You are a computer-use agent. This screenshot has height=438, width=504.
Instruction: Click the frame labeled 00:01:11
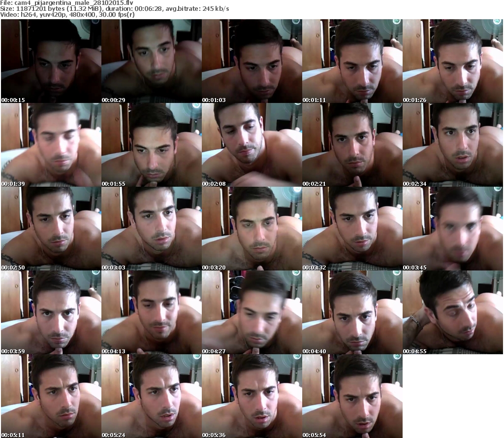point(352,61)
